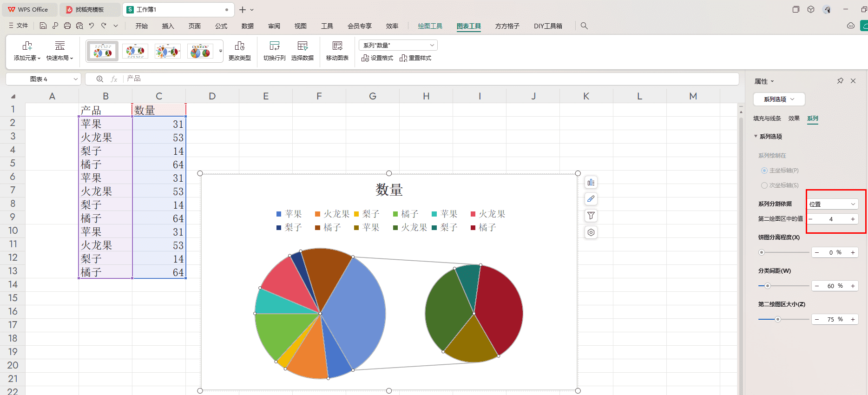Select cell B2 containing 苹果
This screenshot has height=395, width=868.
(105, 124)
